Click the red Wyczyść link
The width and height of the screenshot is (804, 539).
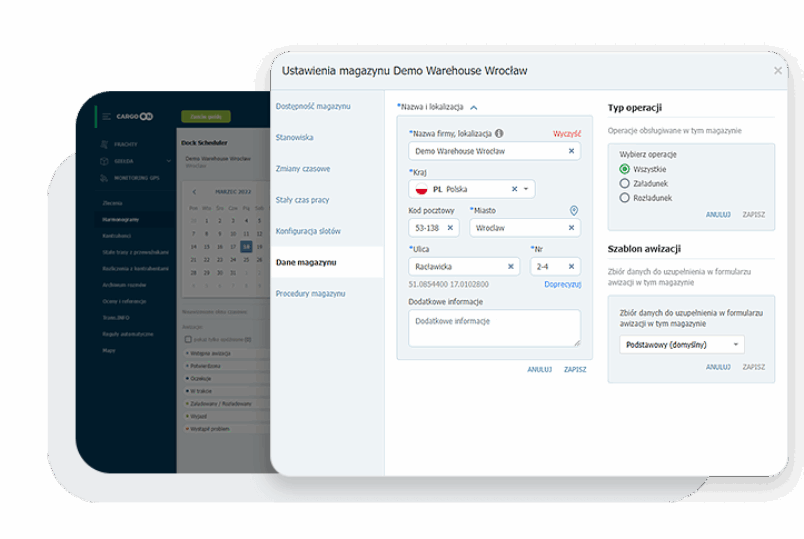coord(567,133)
